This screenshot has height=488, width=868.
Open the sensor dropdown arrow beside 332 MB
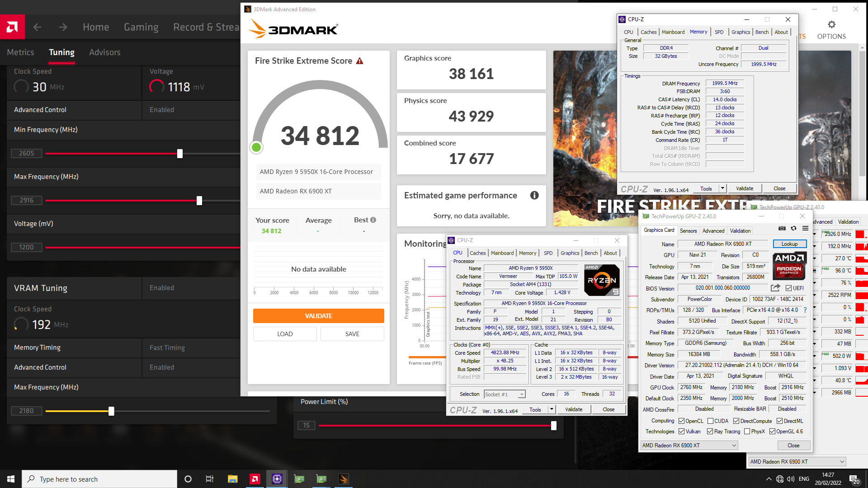815,332
